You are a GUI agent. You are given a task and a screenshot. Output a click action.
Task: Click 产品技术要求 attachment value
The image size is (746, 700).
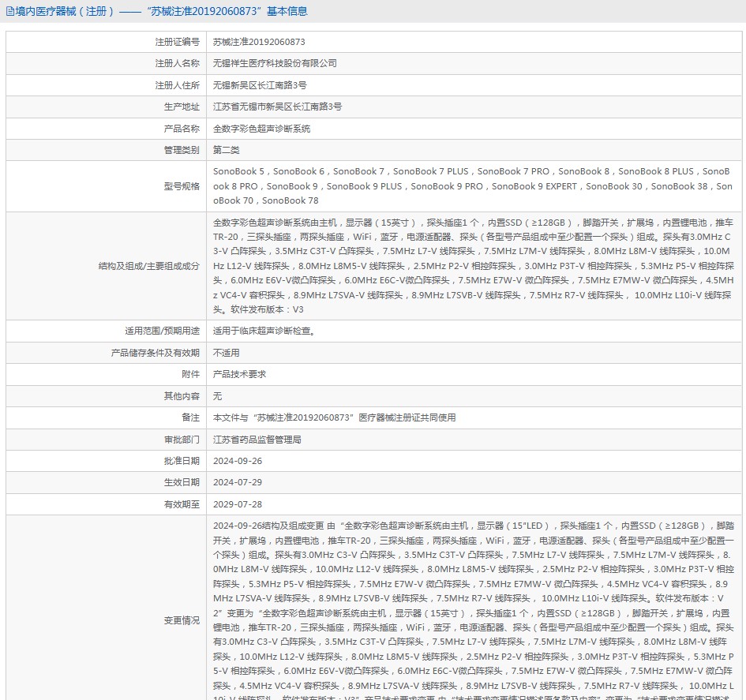click(x=239, y=374)
